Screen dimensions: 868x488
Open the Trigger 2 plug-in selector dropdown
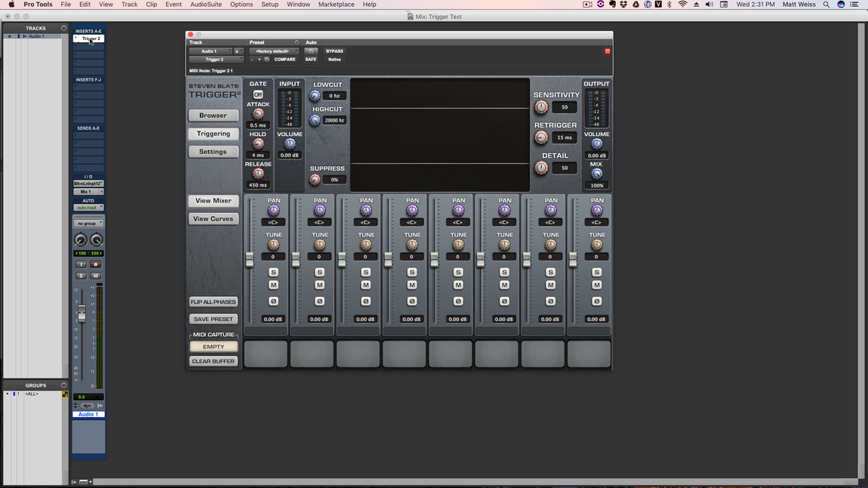[x=216, y=59]
